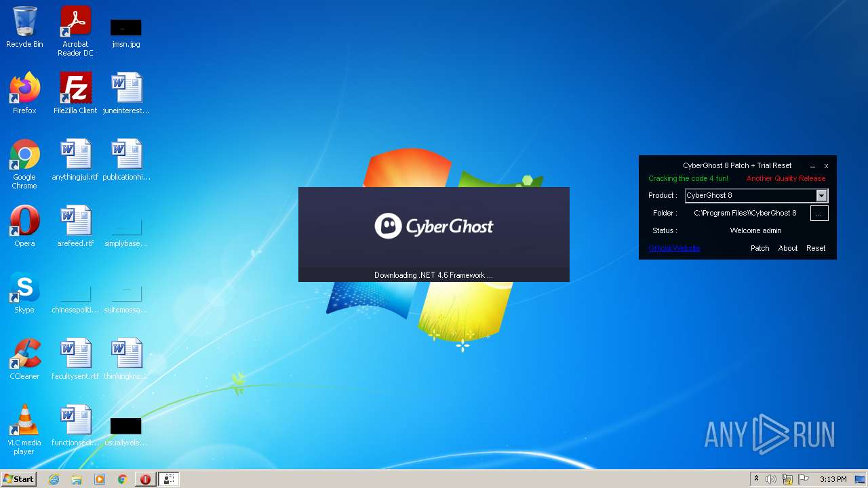Select the jmsn.jpg file icon
This screenshot has width=868, height=488.
click(x=126, y=33)
